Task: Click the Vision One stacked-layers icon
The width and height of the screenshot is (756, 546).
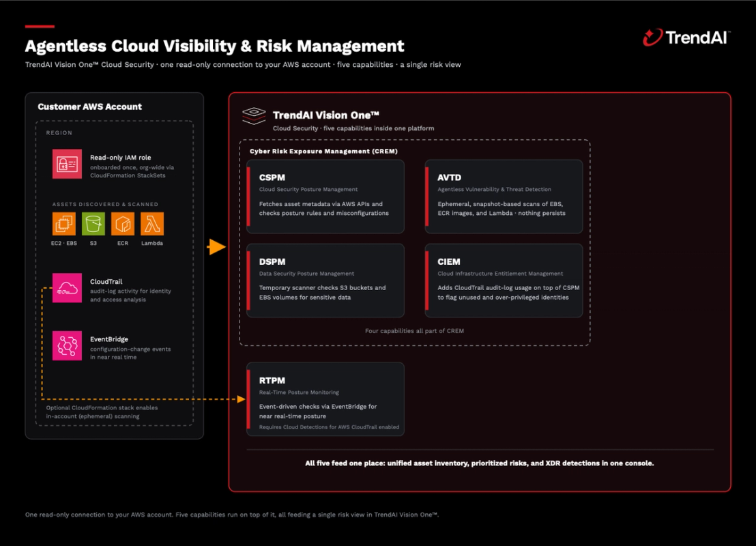Action: click(254, 116)
